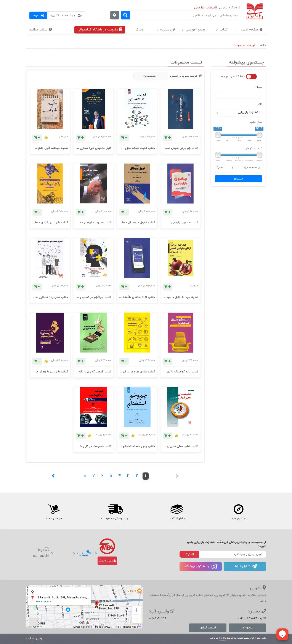
Task: Open the book suggestion stacked-books icon
Action: tap(177, 509)
